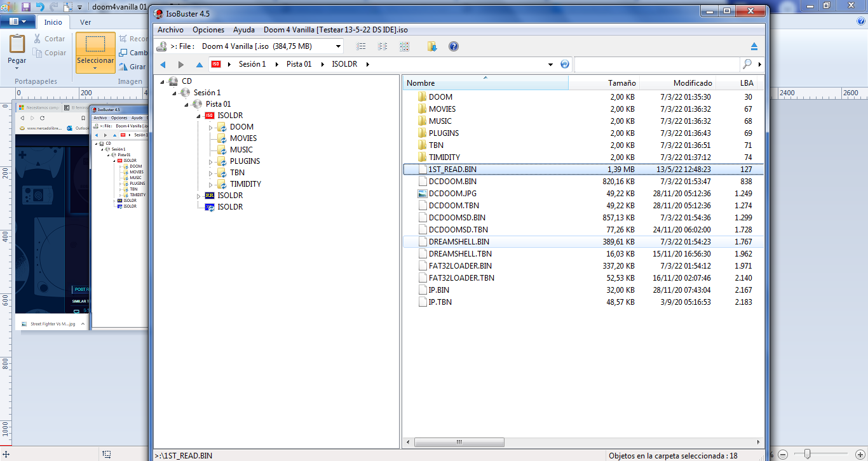Select the DCDOOMSD.TBN file
The width and height of the screenshot is (868, 461).
pos(458,230)
